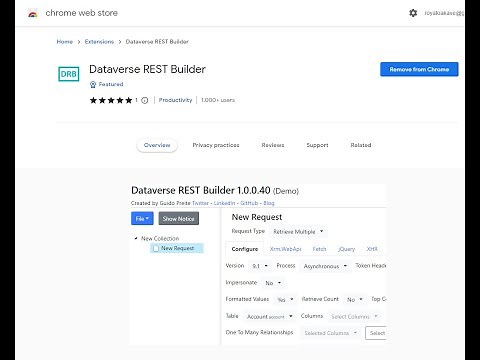The image size is (480, 360).
Task: Open the Retrieve Count No dropdown
Action: pos(355,300)
